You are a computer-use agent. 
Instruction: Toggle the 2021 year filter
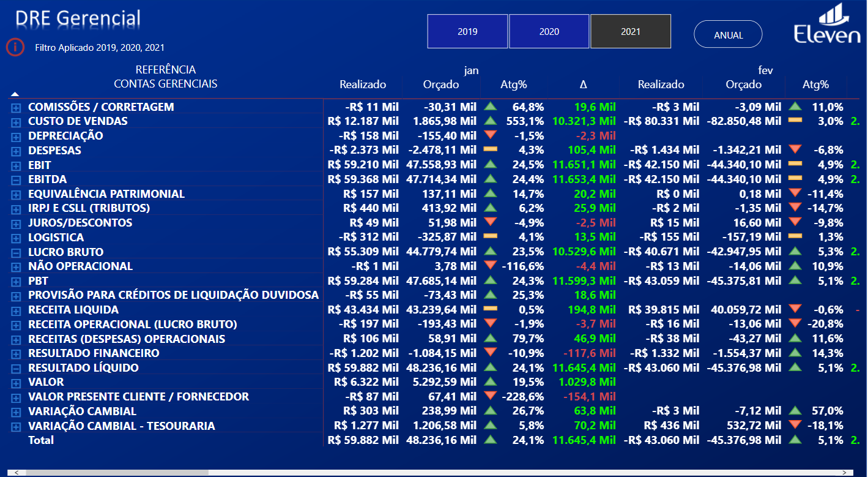[630, 31]
